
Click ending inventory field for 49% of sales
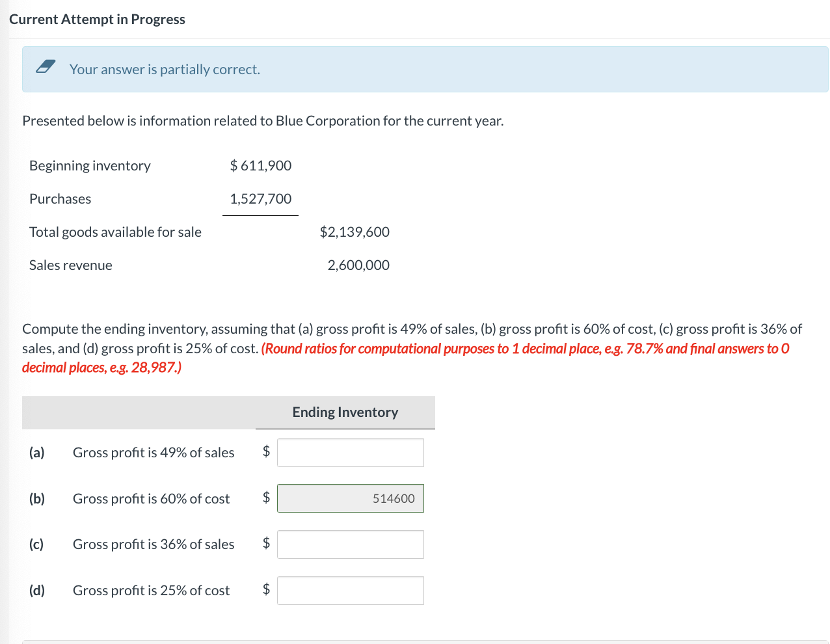351,453
